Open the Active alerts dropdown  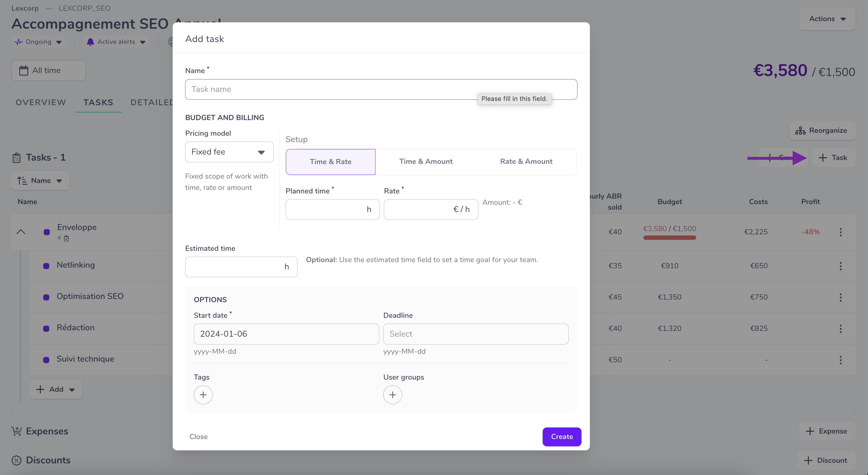click(116, 42)
